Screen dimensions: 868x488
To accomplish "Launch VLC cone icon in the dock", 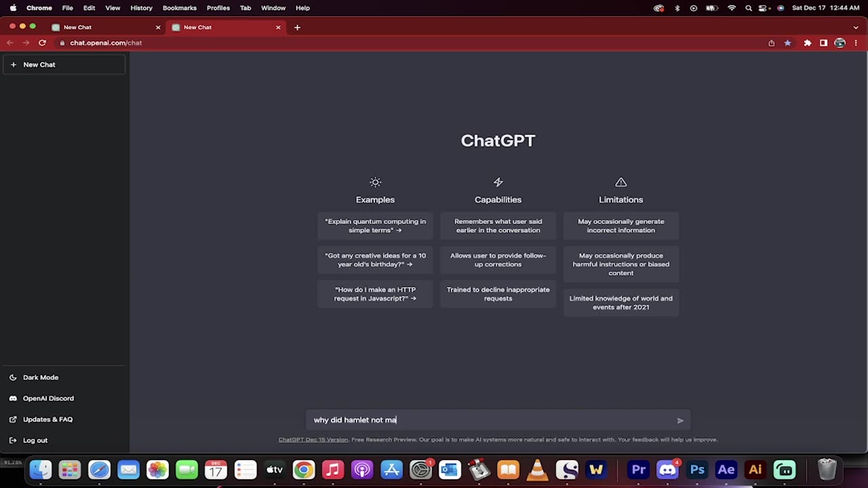I will 537,470.
